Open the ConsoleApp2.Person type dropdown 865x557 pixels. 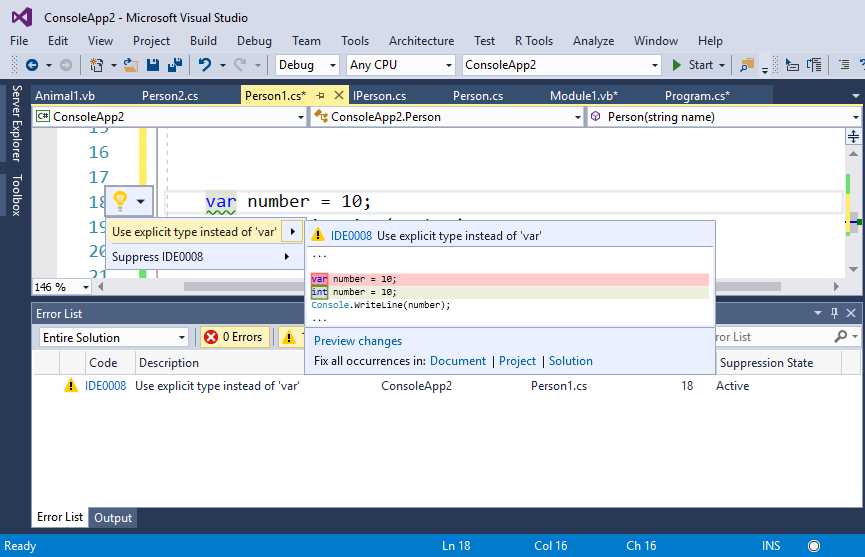(x=447, y=117)
